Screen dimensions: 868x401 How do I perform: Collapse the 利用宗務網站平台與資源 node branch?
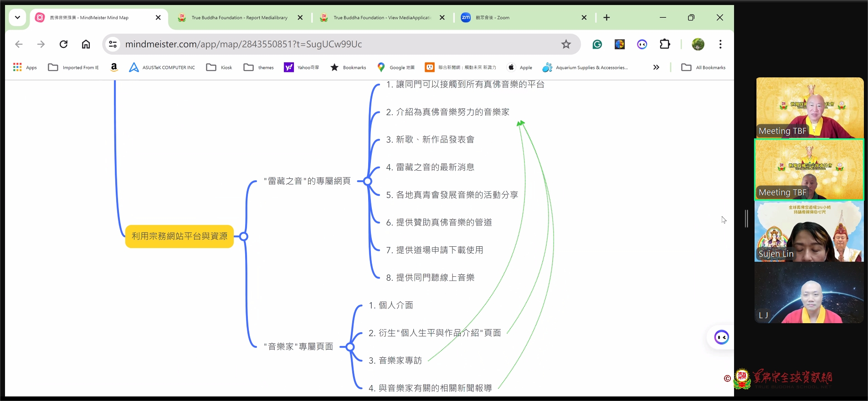click(x=244, y=236)
